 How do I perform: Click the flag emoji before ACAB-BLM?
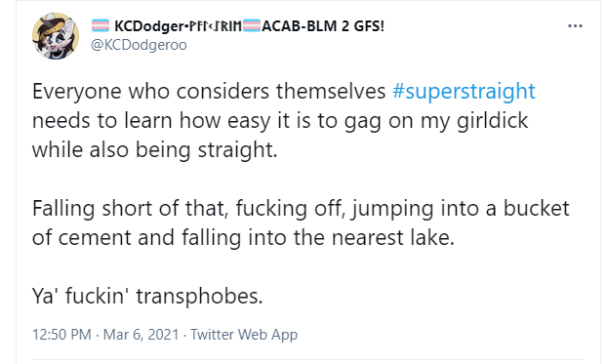click(251, 25)
